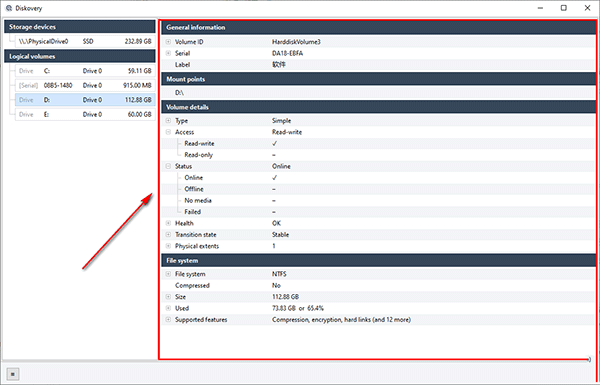This screenshot has width=600, height=385.
Task: Select logical volume Drive C:
Action: tap(85, 71)
